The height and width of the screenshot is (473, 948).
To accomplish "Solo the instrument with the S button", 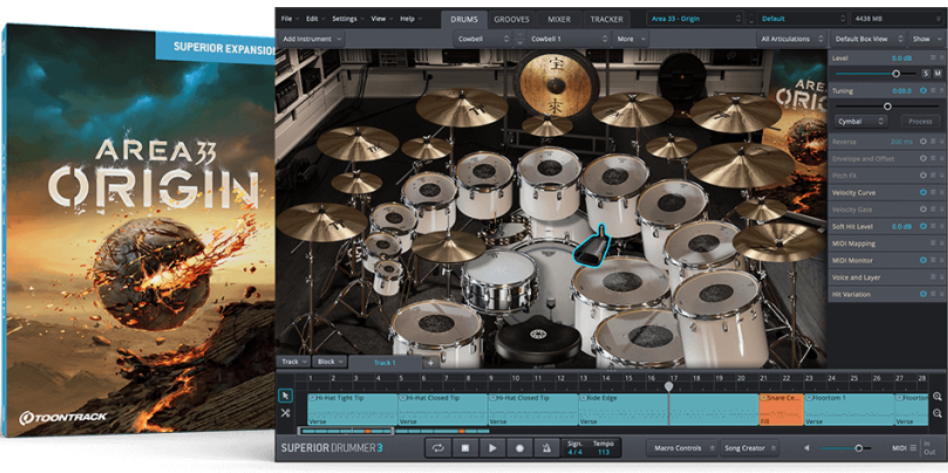I will coord(926,73).
